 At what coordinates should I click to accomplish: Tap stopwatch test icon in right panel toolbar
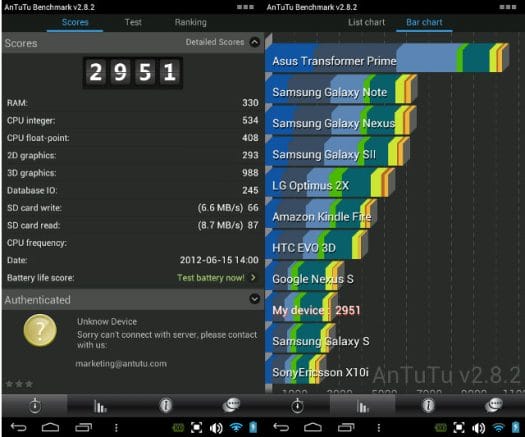point(297,406)
